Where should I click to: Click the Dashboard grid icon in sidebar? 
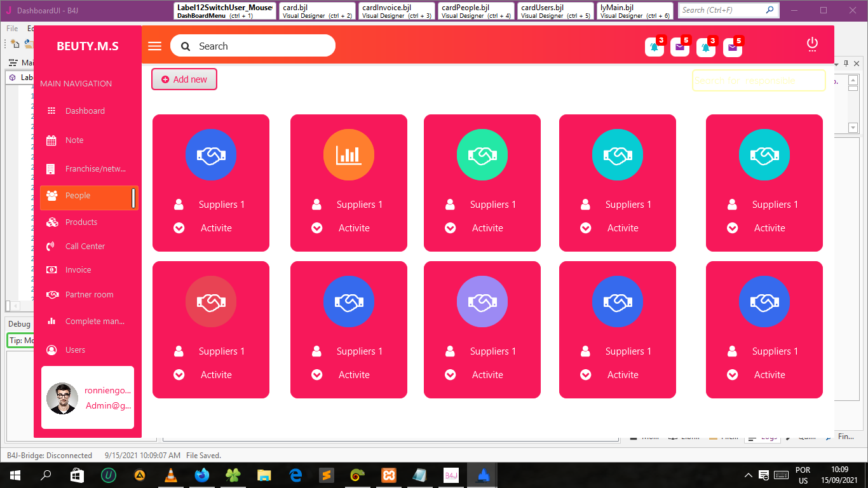51,111
